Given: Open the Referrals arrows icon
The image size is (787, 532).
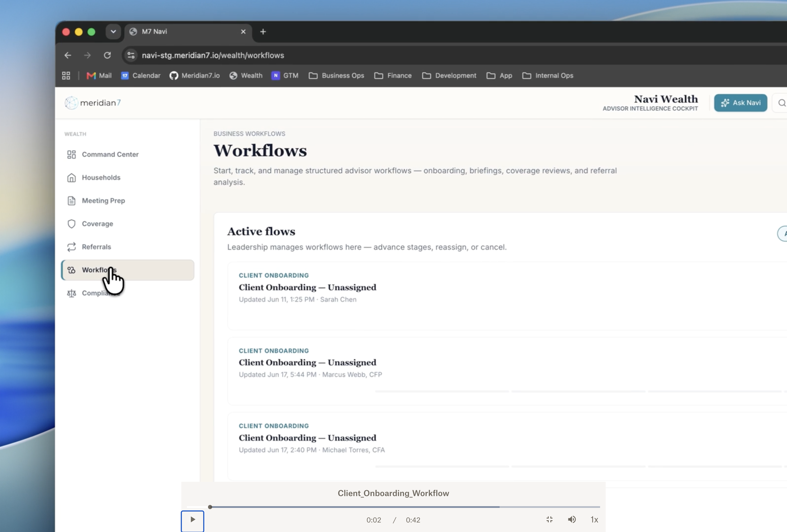Looking at the screenshot, I should click(x=72, y=247).
